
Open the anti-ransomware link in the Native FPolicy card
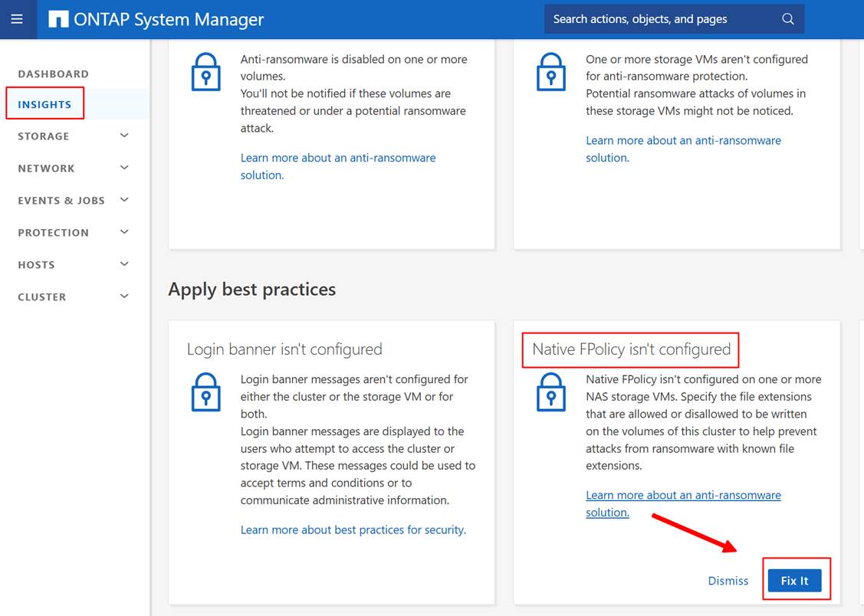pyautogui.click(x=682, y=496)
